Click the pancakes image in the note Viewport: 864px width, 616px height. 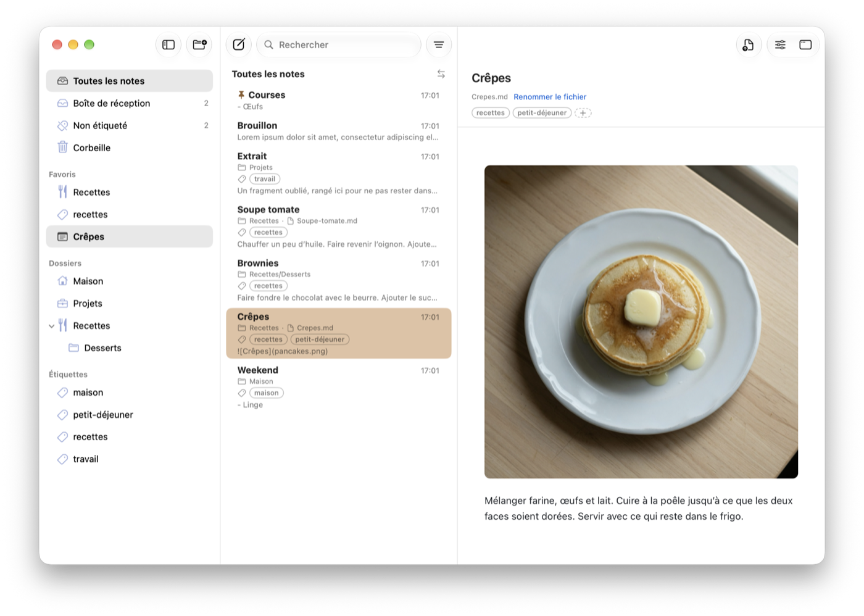pyautogui.click(x=641, y=322)
